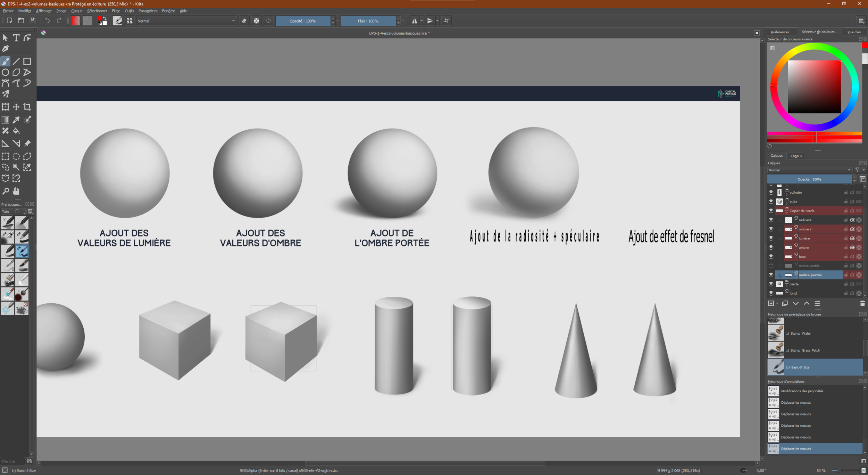Open the brush blending mode dropdown

[x=186, y=21]
